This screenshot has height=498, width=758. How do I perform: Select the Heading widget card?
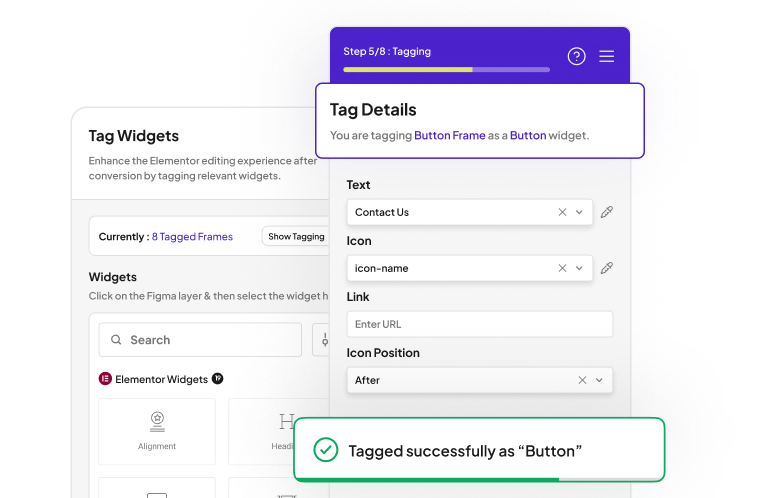click(279, 432)
